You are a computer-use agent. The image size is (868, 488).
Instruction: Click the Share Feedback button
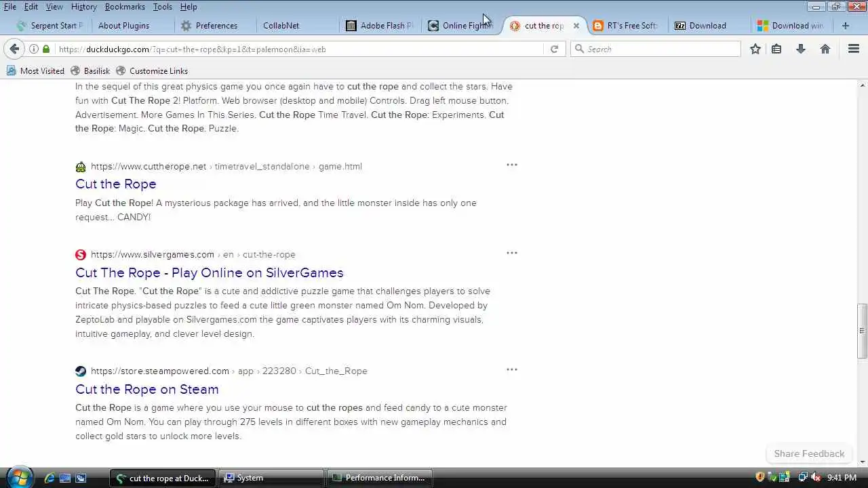809,453
